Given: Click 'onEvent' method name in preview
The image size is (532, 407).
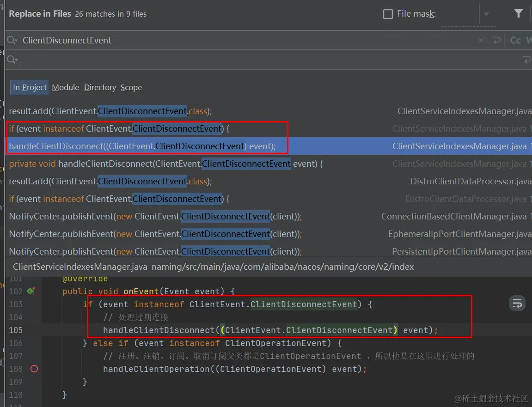Looking at the screenshot, I should pos(141,292).
